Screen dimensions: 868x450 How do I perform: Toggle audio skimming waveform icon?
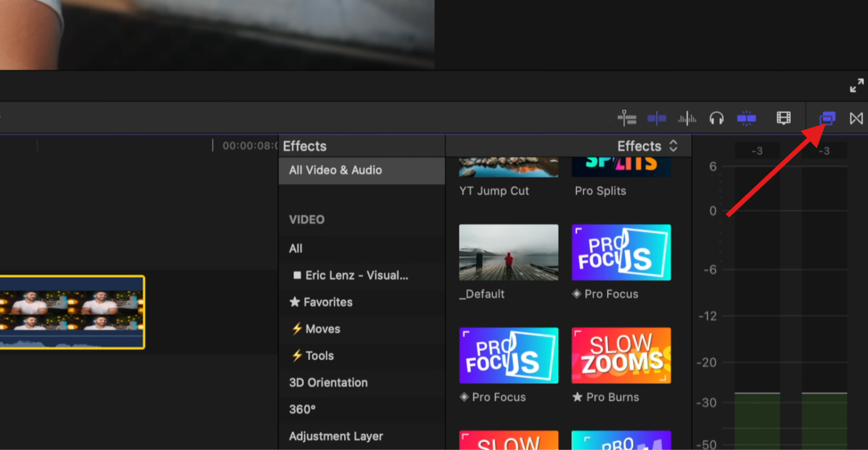(x=687, y=119)
